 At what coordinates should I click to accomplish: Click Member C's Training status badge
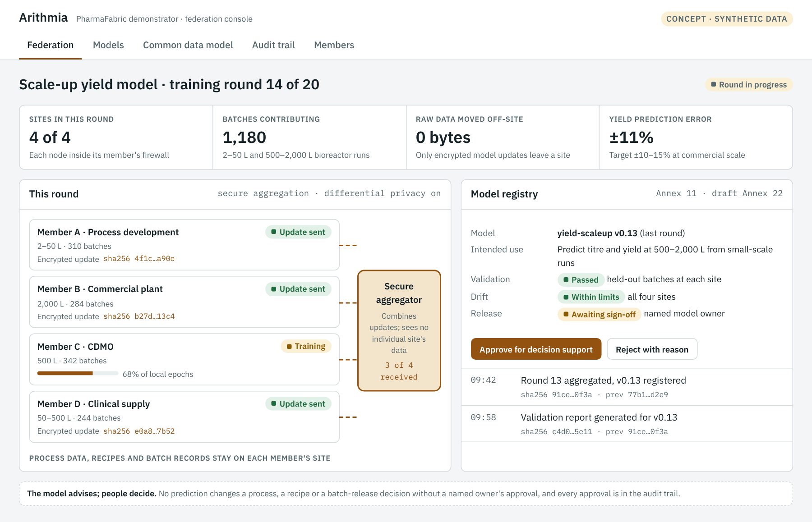[x=306, y=346]
